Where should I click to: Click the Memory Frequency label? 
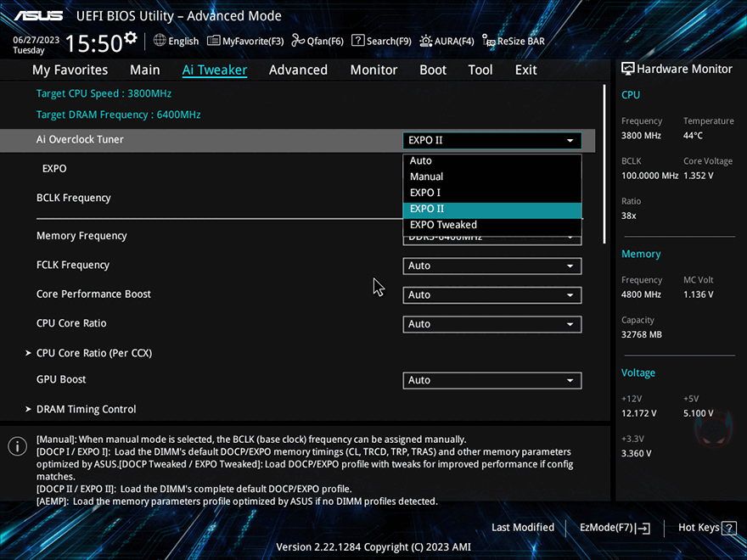point(81,236)
